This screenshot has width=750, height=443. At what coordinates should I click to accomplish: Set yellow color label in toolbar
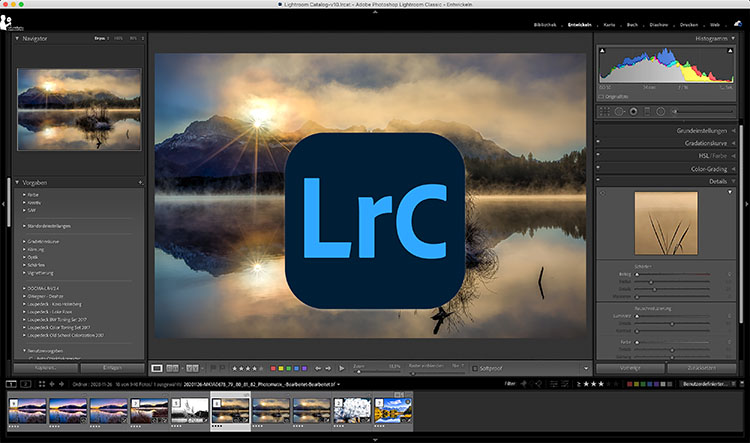(281, 368)
